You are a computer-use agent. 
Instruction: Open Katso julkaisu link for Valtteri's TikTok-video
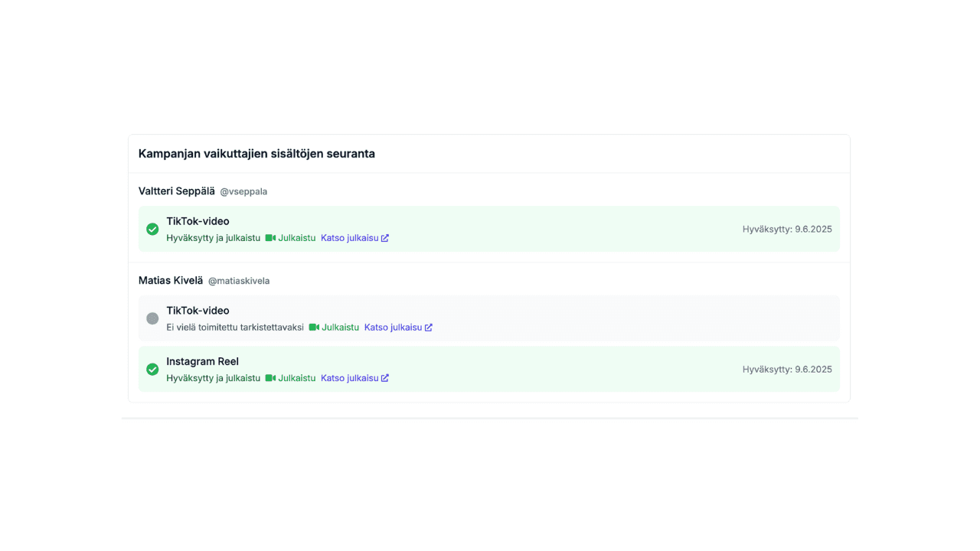click(354, 238)
